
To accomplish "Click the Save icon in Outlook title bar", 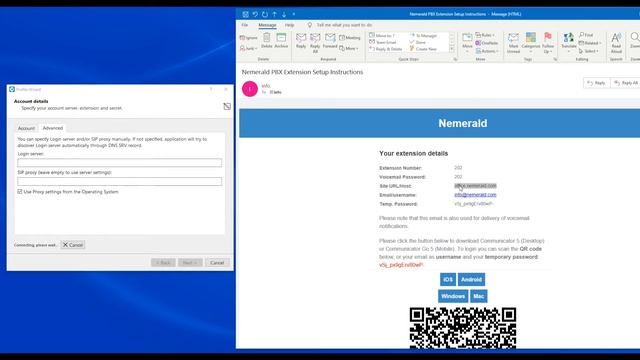I will click(245, 14).
